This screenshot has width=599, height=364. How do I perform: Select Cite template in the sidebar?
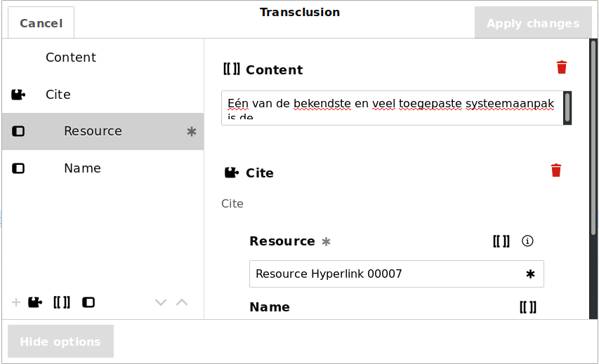[x=58, y=95]
